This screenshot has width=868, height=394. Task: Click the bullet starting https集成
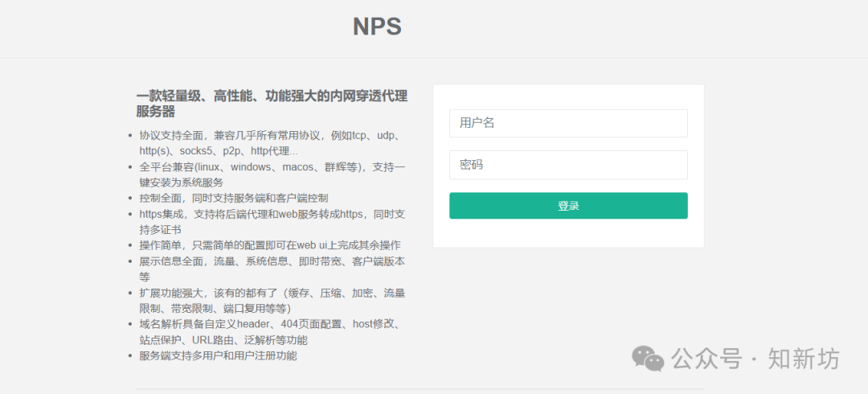click(x=272, y=221)
